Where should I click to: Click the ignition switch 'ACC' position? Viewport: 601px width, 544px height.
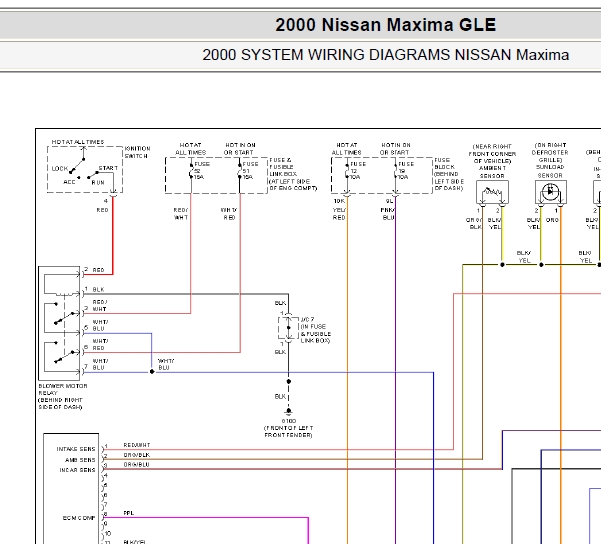(69, 182)
